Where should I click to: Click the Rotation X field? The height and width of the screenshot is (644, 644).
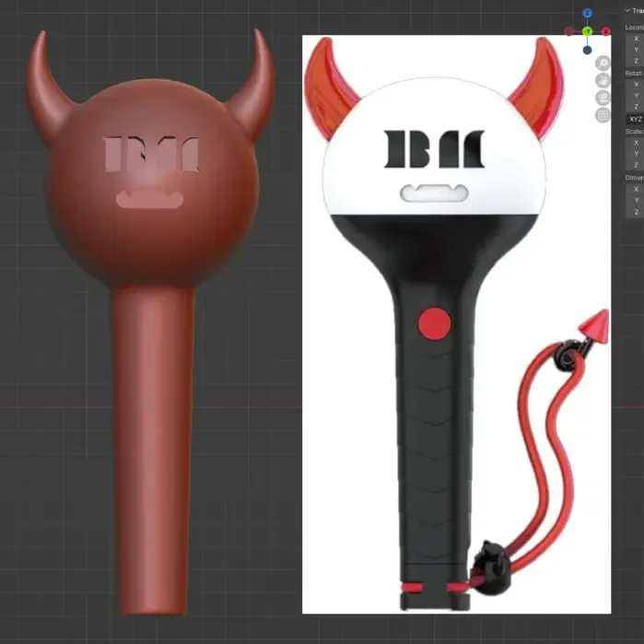pos(635,84)
